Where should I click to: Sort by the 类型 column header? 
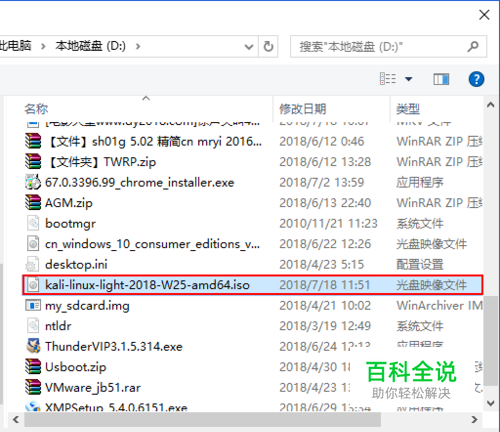(x=408, y=109)
